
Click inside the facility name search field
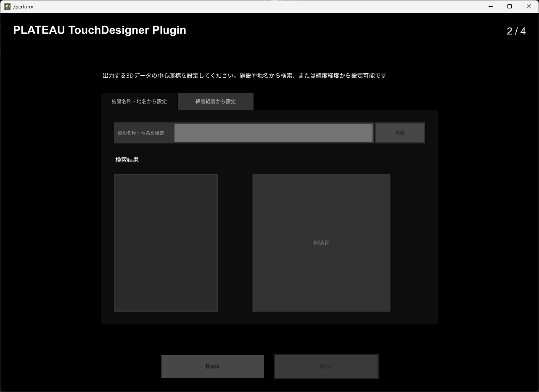tap(273, 132)
